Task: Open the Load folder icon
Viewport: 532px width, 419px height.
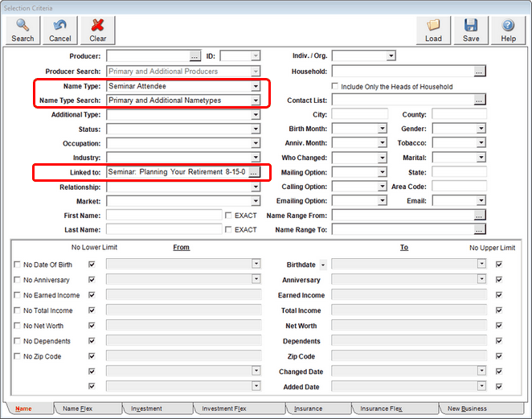Action: click(x=433, y=30)
